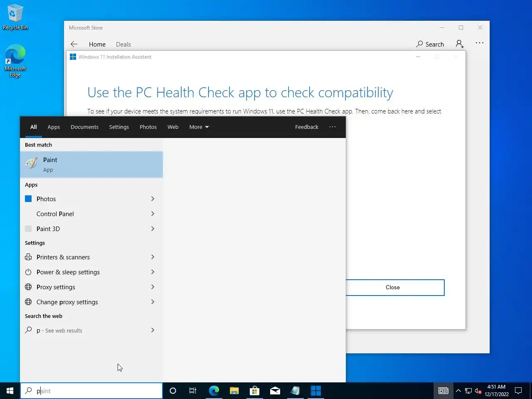Click the Printers & scanners printer icon
This screenshot has height=399, width=532.
(28, 257)
